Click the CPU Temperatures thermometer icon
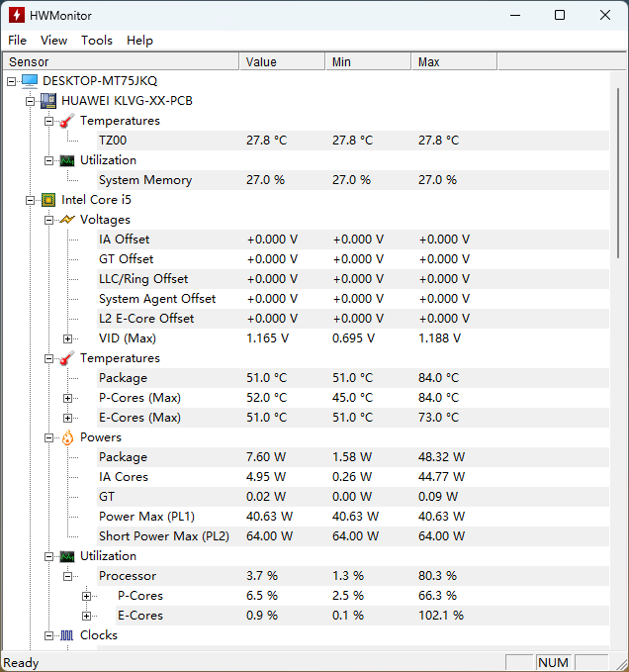 coord(67,358)
